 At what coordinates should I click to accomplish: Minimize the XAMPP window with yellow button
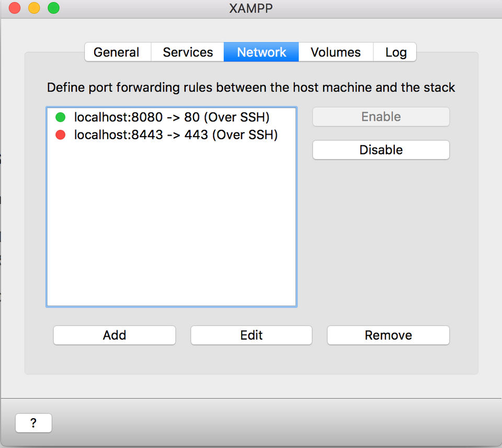point(34,8)
